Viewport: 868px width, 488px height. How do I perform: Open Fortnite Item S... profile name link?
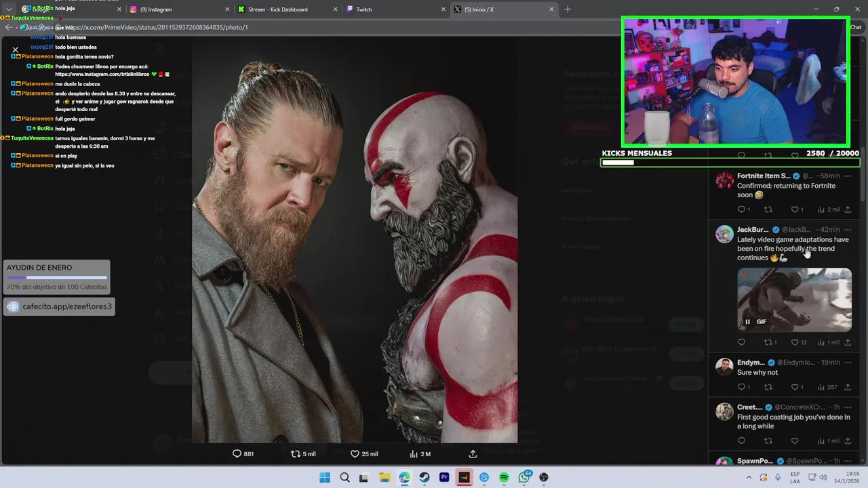pyautogui.click(x=764, y=176)
